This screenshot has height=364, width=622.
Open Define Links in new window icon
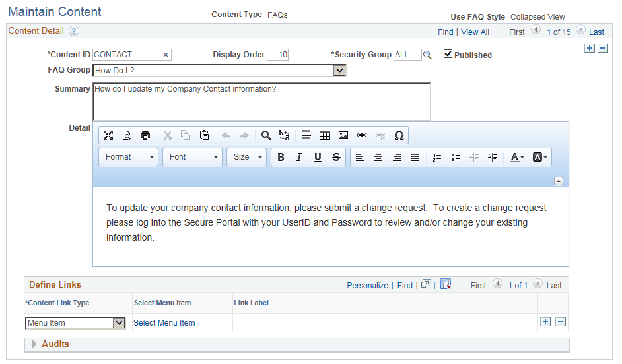pyautogui.click(x=426, y=284)
